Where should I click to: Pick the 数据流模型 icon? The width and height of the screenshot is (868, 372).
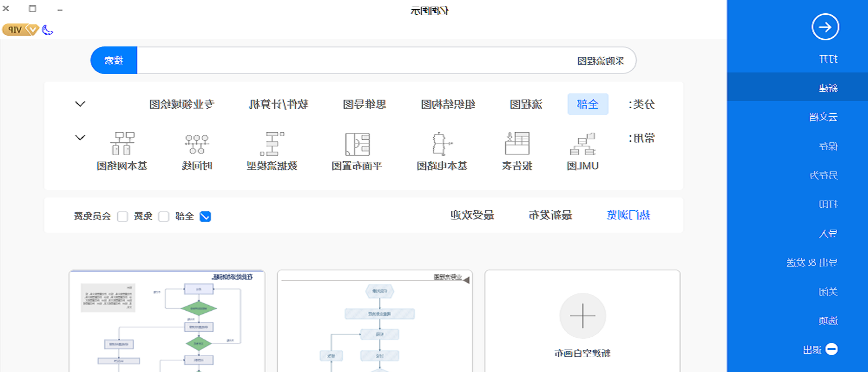pos(272,143)
